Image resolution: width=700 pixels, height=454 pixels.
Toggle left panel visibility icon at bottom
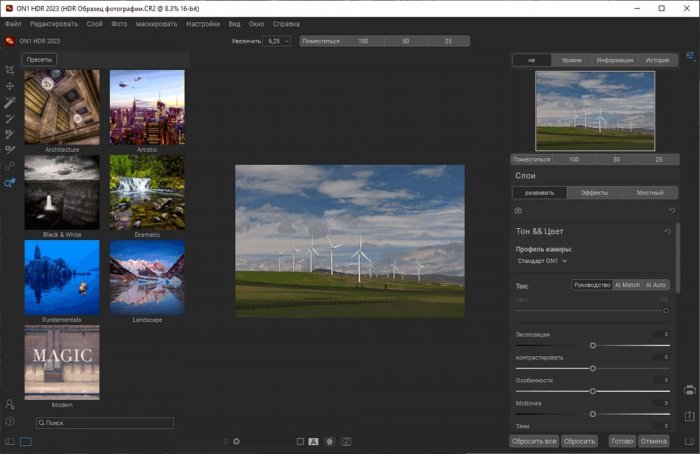click(x=9, y=442)
